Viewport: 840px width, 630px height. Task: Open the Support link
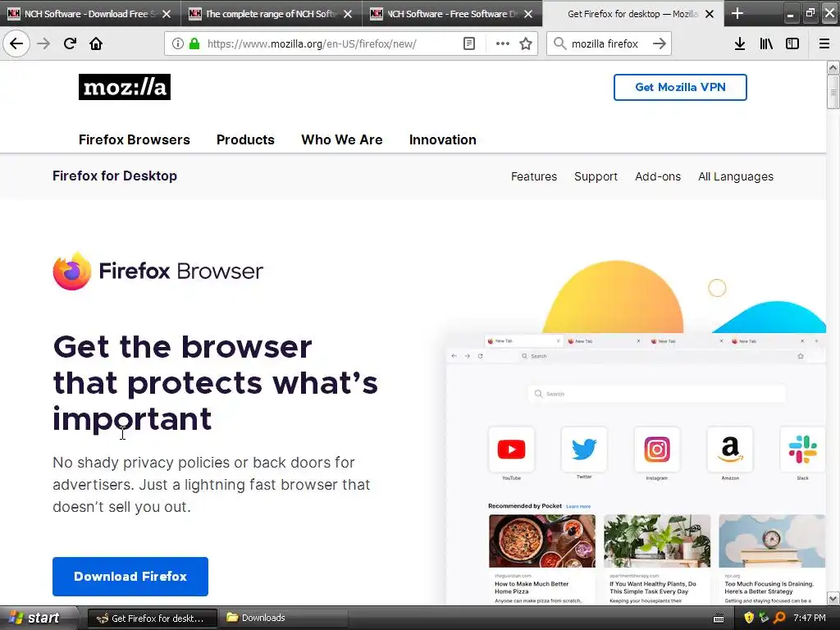[596, 176]
